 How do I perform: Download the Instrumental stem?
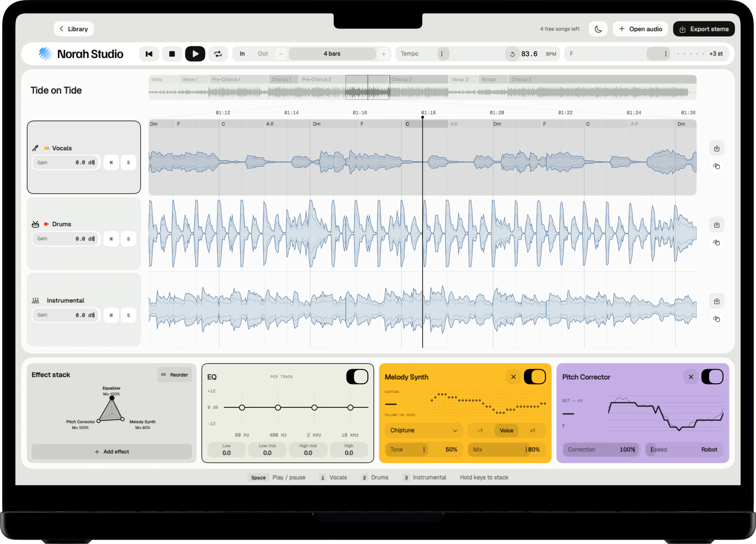coord(717,301)
